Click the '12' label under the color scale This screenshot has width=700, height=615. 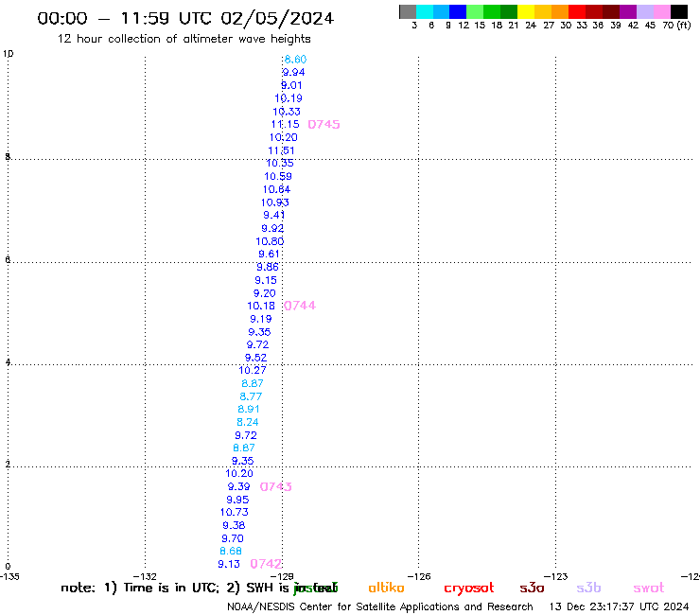tap(464, 26)
